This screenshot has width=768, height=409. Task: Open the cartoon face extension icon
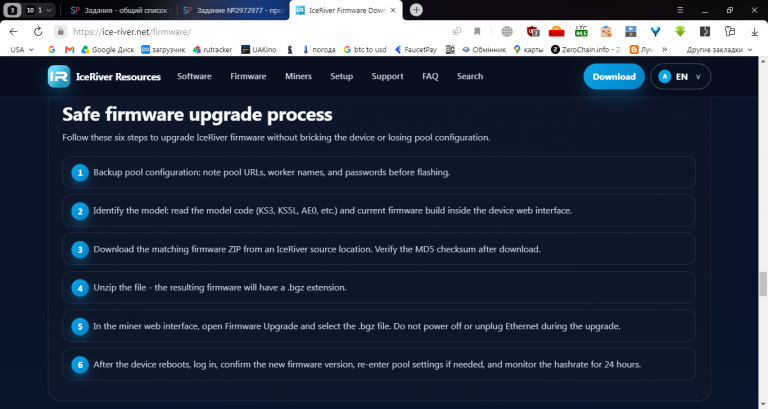click(606, 32)
